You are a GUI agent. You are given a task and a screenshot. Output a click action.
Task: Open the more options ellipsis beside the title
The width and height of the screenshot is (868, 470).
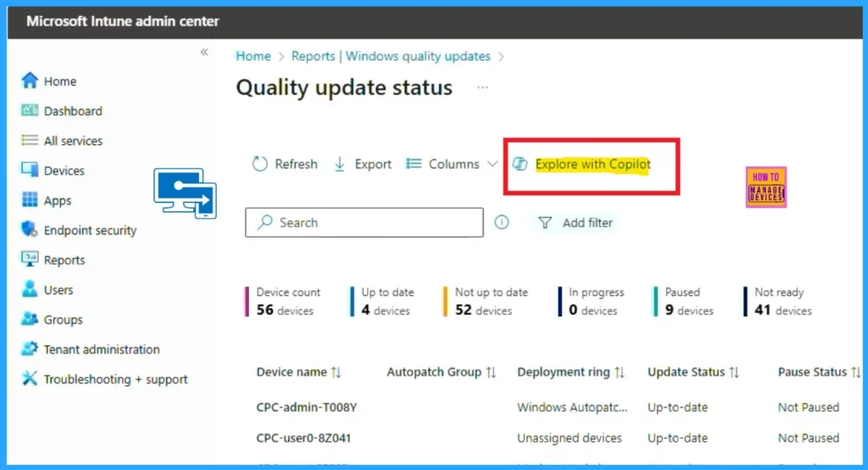click(482, 87)
